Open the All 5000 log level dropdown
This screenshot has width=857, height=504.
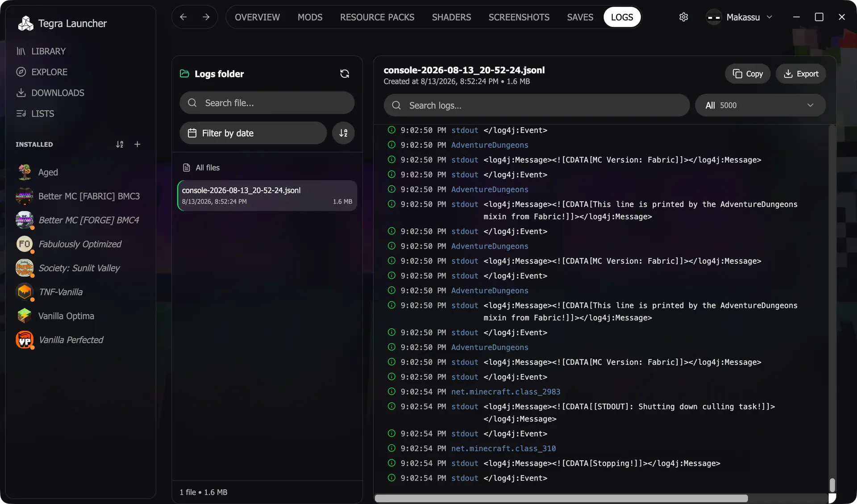[760, 105]
